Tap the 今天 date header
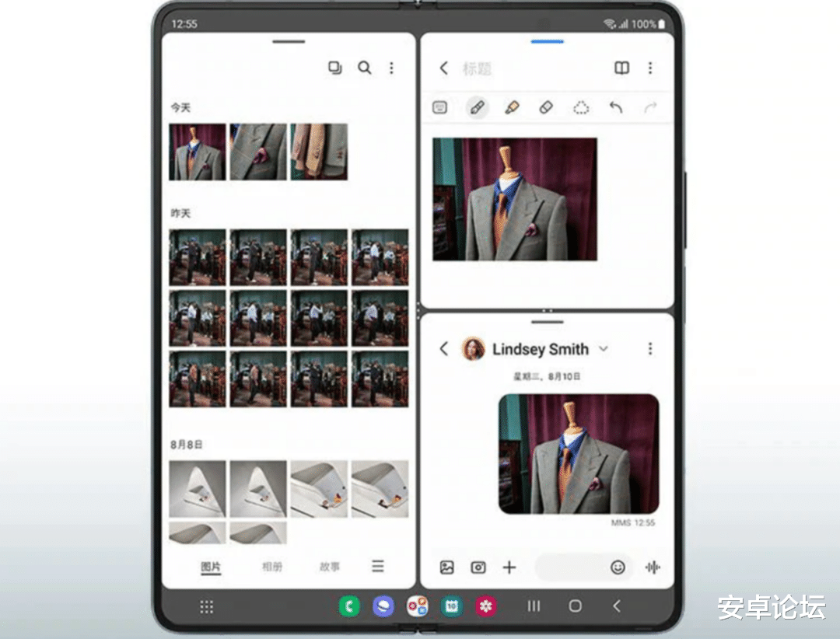840x639 pixels. point(180,107)
